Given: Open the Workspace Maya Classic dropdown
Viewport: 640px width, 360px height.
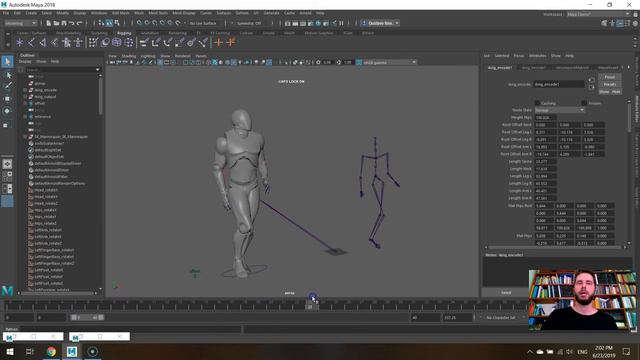Looking at the screenshot, I should click(x=598, y=14).
